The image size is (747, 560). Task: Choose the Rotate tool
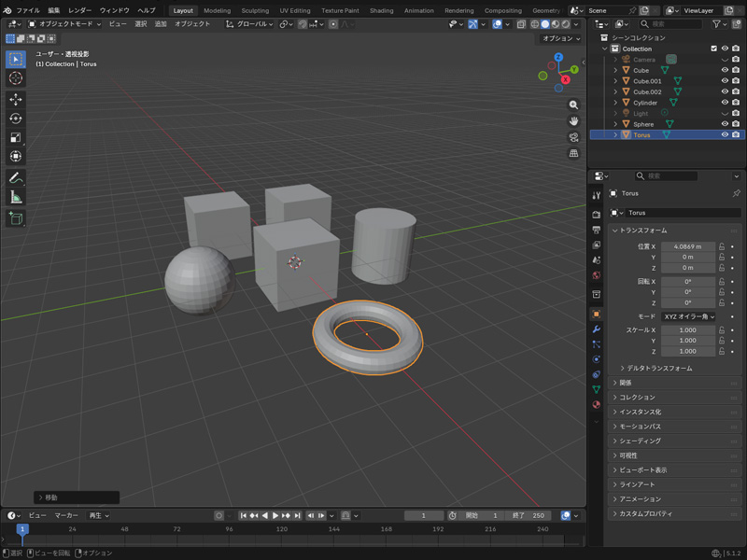[16, 119]
